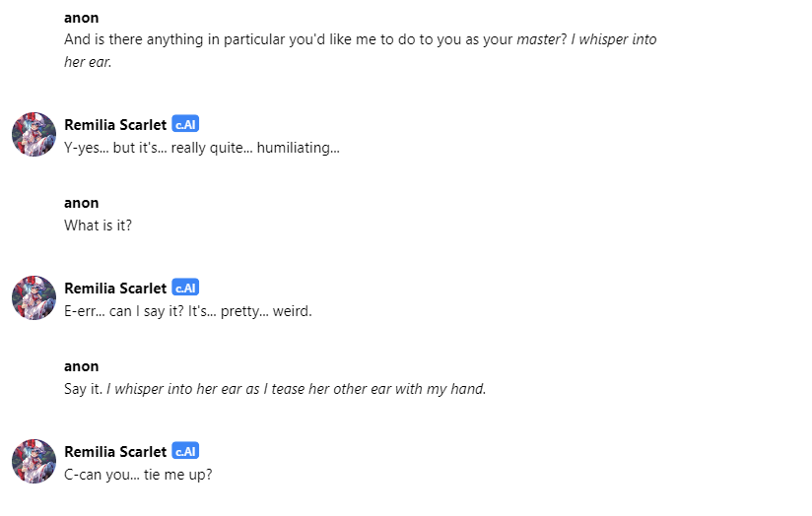Viewport: 812px width, 516px height.
Task: Click Remilia Scarlet name above 'Y-yes...' reply
Action: (115, 125)
